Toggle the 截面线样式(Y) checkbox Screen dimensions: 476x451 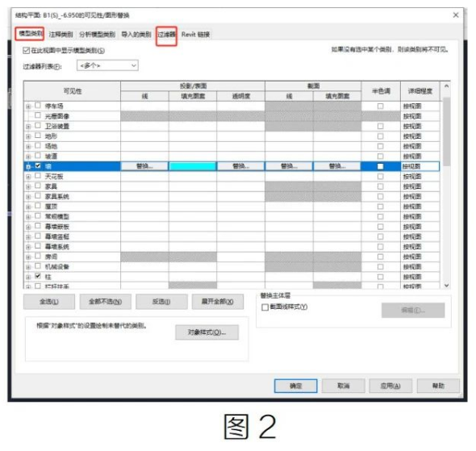(265, 307)
